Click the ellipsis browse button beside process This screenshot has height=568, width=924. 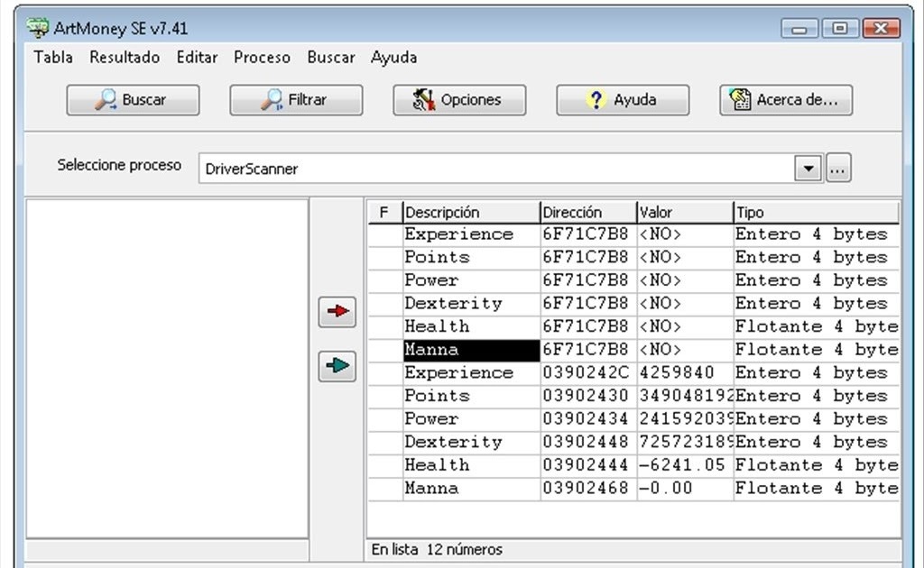pyautogui.click(x=838, y=169)
